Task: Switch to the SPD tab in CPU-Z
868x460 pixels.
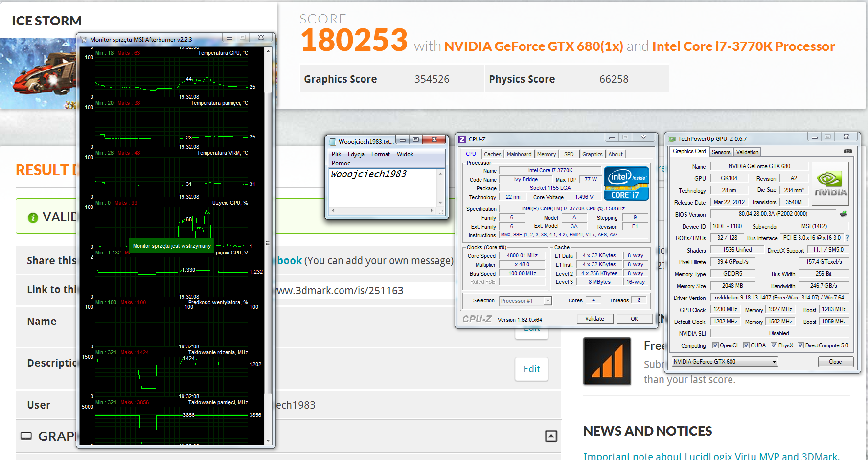Action: coord(569,154)
